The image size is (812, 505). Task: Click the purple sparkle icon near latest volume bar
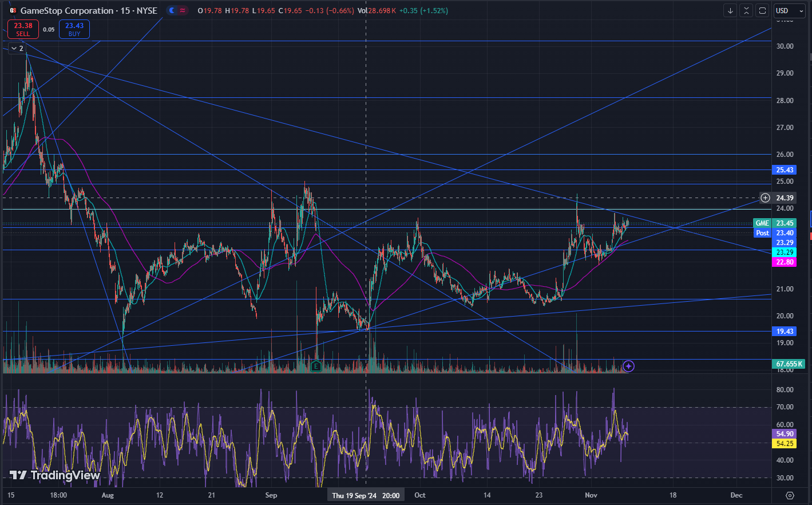(628, 366)
